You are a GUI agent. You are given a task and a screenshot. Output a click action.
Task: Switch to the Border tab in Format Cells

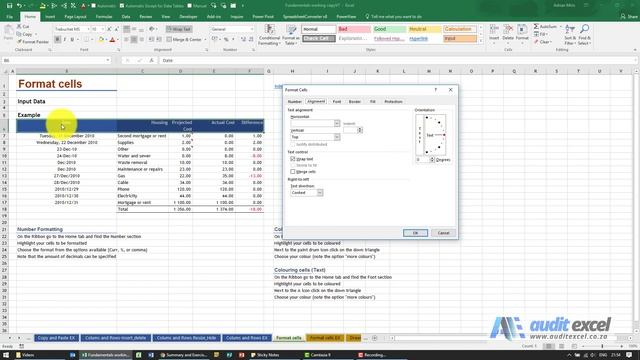coord(355,102)
